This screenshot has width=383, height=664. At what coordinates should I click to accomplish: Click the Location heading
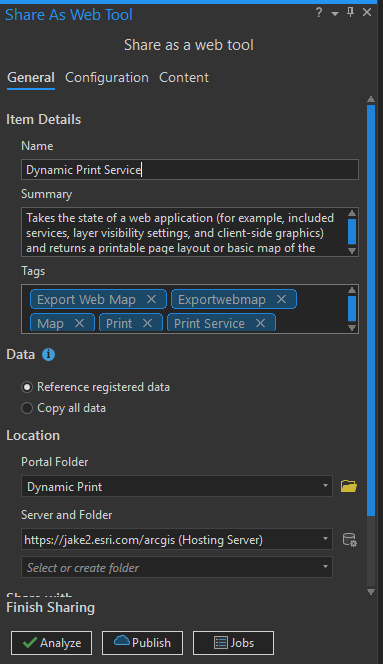33,435
